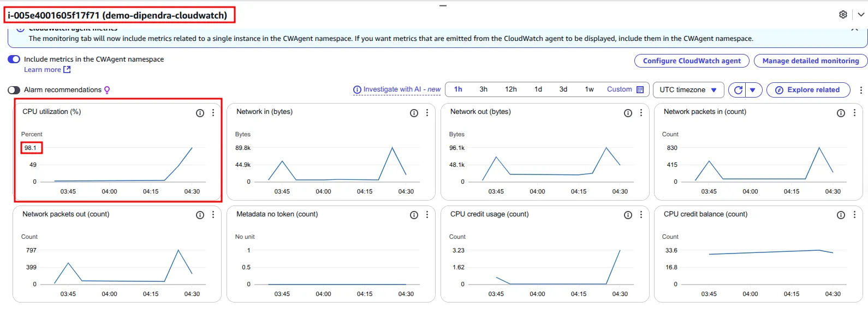Show info for Network packets out widget
This screenshot has width=868, height=314.
(x=200, y=215)
